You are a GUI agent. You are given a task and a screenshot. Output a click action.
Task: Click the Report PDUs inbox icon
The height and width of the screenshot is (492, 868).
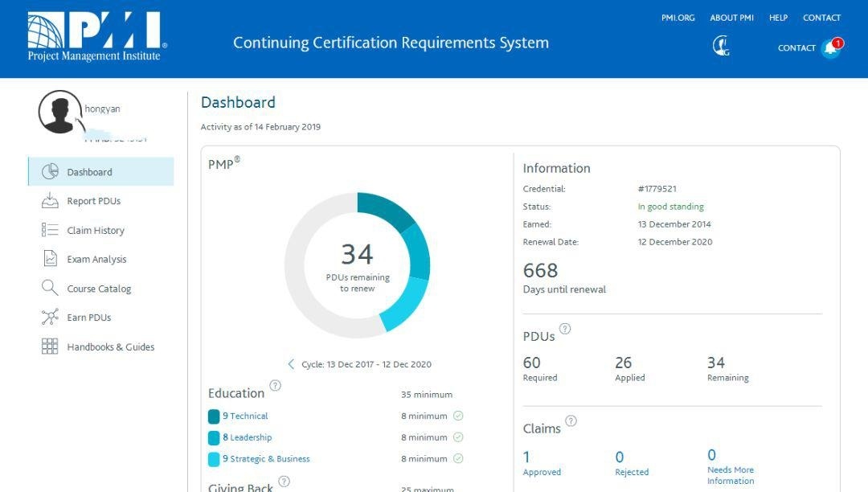click(50, 201)
